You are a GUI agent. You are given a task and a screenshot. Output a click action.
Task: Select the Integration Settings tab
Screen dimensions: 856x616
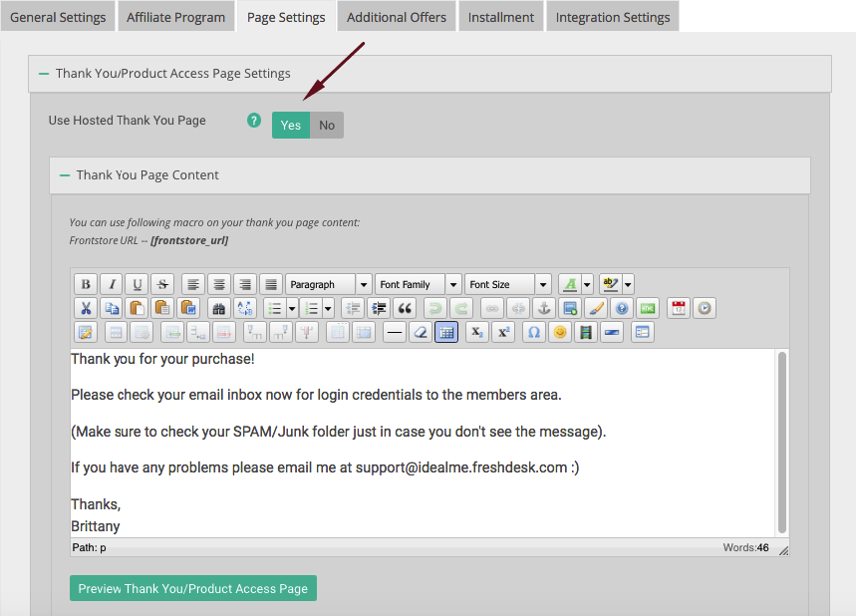[613, 16]
